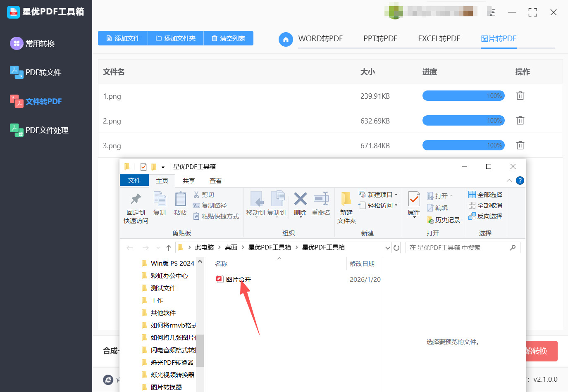Create a new folder with 新建文件夹

(346, 208)
